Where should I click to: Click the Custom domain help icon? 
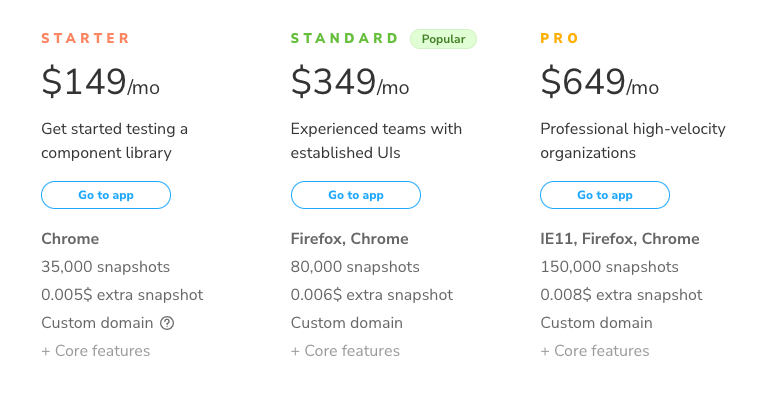tap(167, 323)
